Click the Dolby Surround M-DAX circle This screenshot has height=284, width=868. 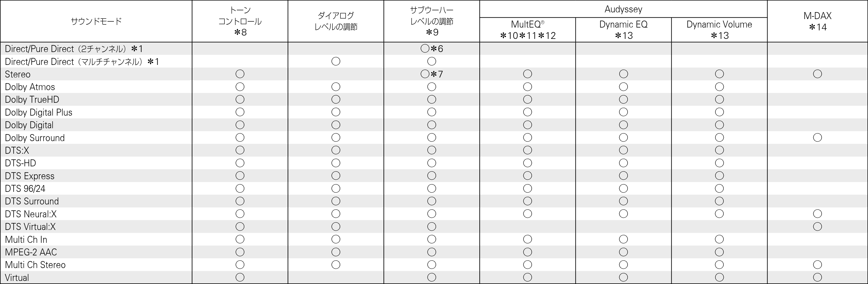click(x=817, y=138)
